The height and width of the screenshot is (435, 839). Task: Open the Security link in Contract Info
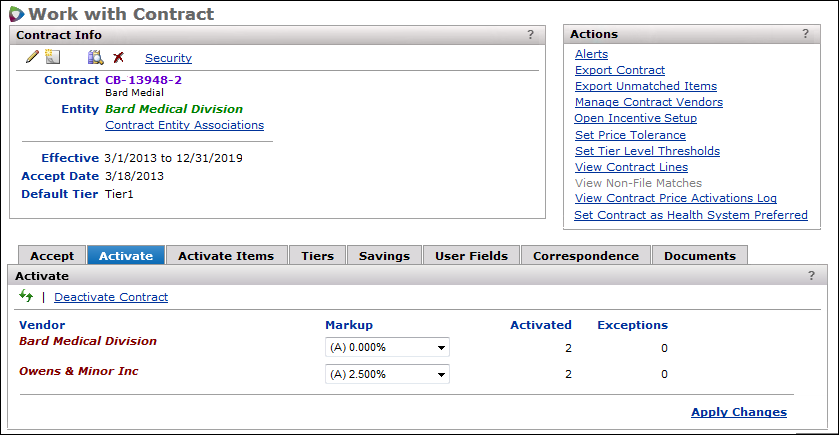click(168, 58)
